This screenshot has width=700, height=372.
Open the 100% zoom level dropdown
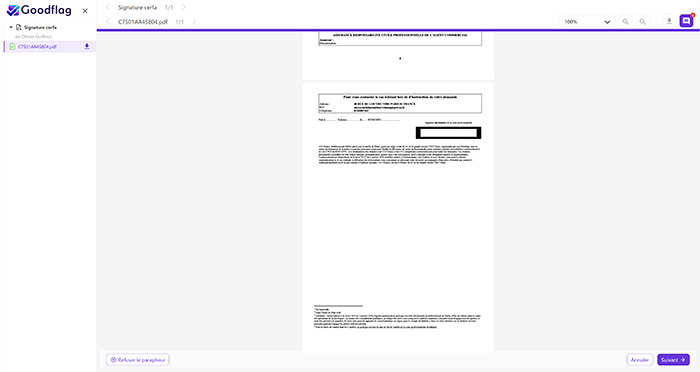click(x=588, y=21)
